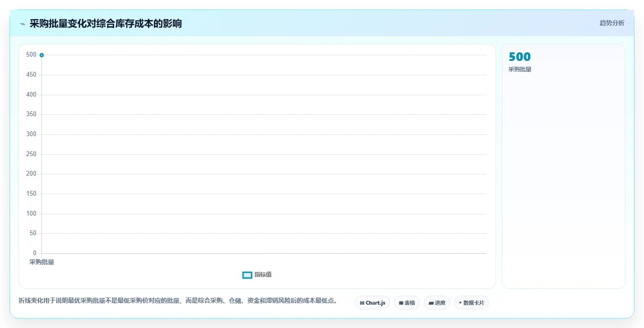Image resolution: width=644 pixels, height=328 pixels.
Task: Click the trend icon beside the title
Action: pos(23,24)
